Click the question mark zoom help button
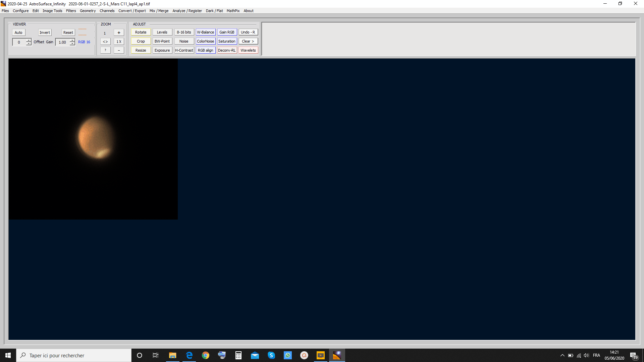Screen dimensions: 644x362 coord(105,50)
